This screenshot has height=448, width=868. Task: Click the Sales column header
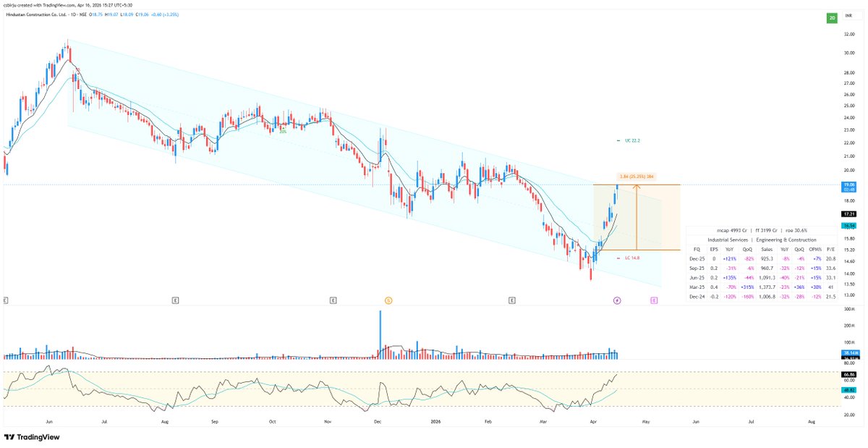767,248
